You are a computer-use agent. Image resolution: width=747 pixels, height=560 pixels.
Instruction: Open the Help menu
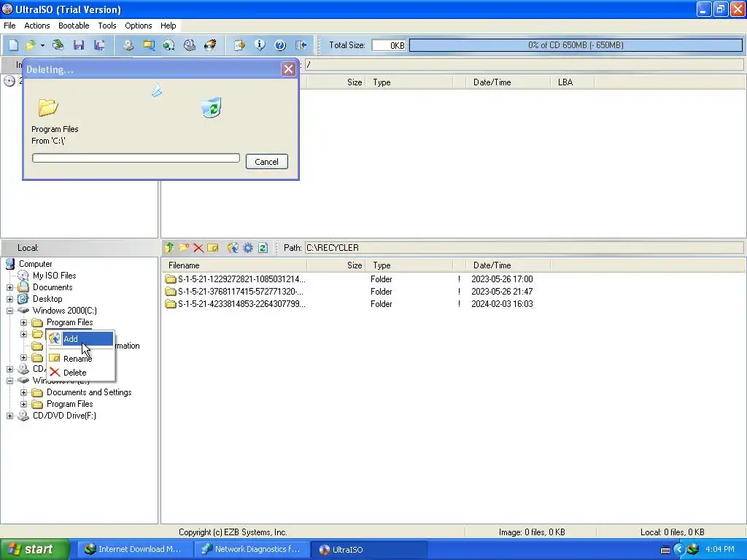(169, 26)
